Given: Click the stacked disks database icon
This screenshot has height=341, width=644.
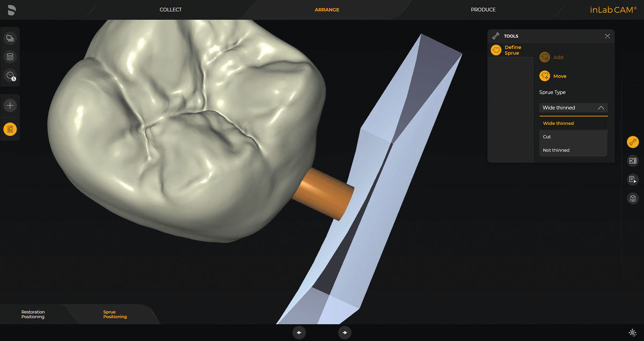Looking at the screenshot, I should point(10,56).
